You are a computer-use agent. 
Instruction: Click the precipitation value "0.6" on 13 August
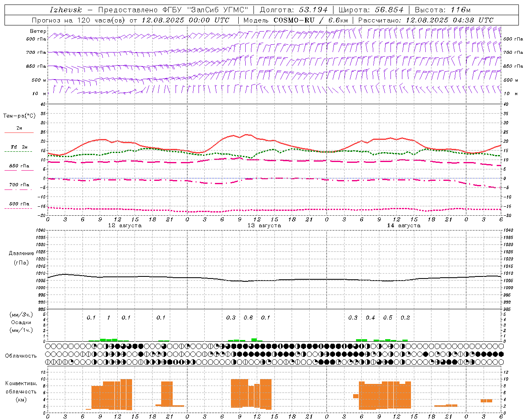pyautogui.click(x=248, y=318)
